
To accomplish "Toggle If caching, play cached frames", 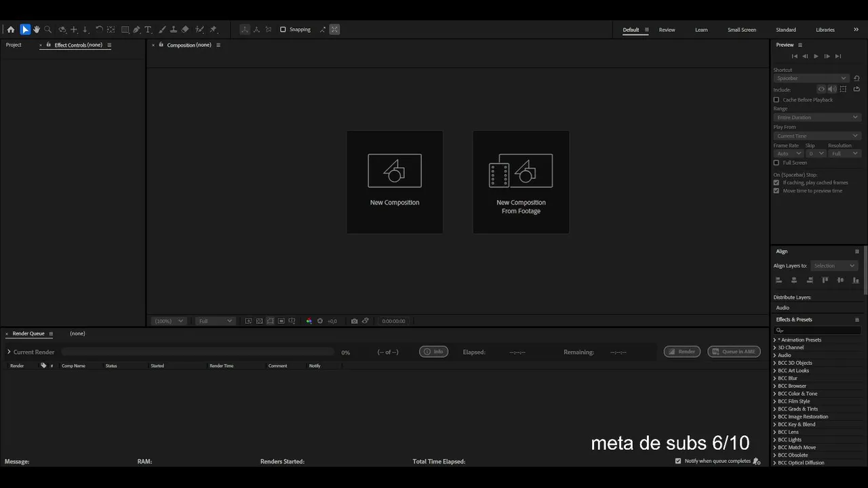I will (x=776, y=182).
